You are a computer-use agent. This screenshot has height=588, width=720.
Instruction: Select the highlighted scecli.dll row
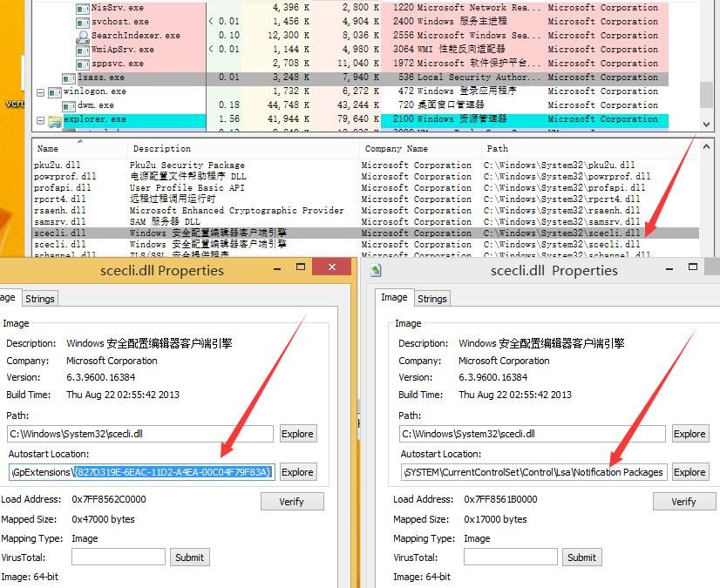pos(366,233)
